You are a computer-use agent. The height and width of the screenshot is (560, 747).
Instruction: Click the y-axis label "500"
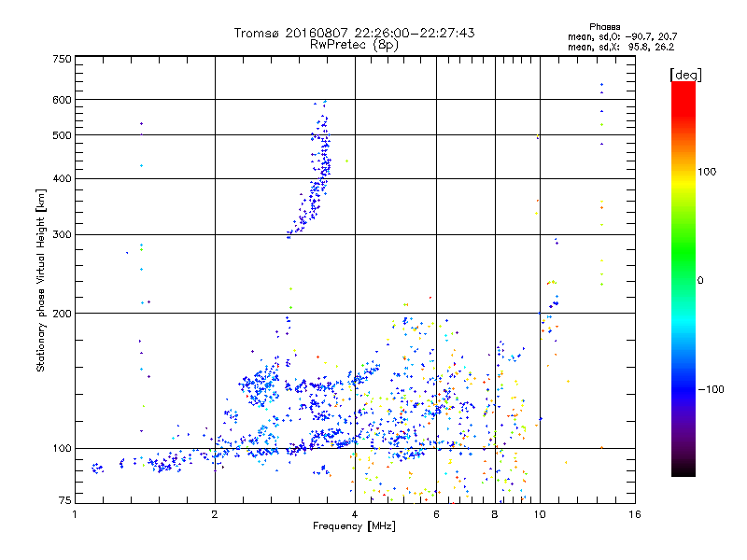[63, 135]
